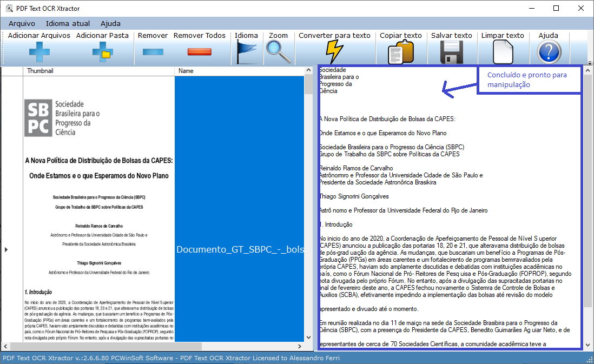The width and height of the screenshot is (594, 364).
Task: Click the Adicionar Arquivos plus icon
Action: [x=39, y=52]
